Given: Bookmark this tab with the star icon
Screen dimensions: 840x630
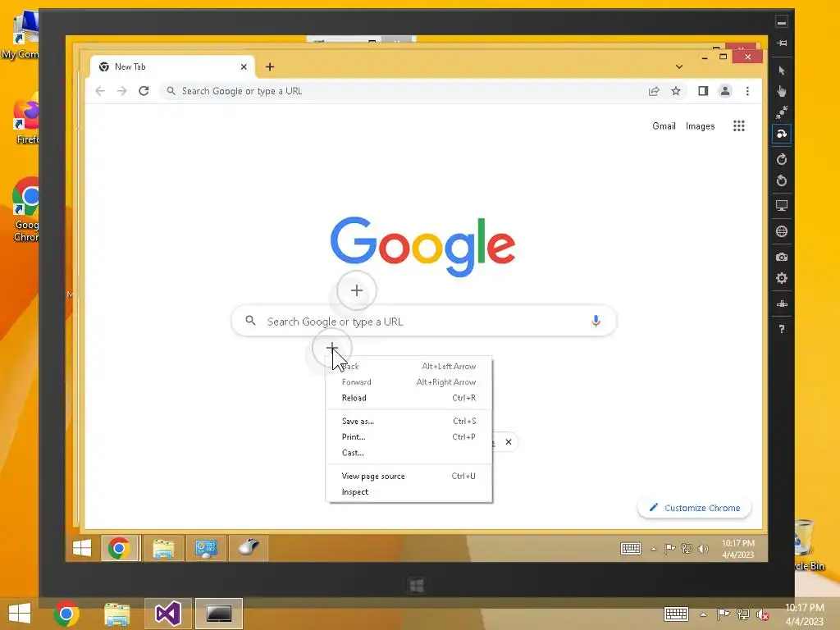Looking at the screenshot, I should click(x=676, y=91).
